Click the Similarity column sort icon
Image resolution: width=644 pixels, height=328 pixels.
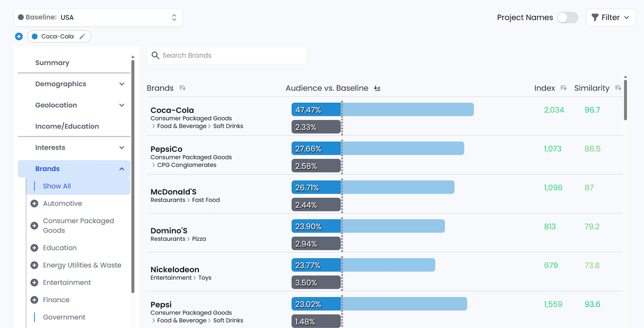tap(618, 88)
